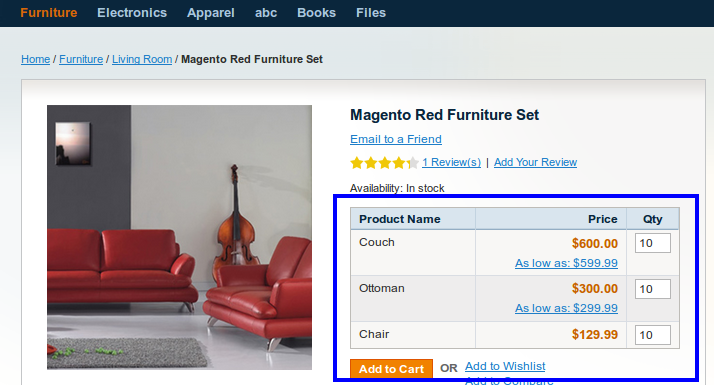This screenshot has height=385, width=714.
Task: Open Living Room breadcrumb link
Action: tap(142, 59)
